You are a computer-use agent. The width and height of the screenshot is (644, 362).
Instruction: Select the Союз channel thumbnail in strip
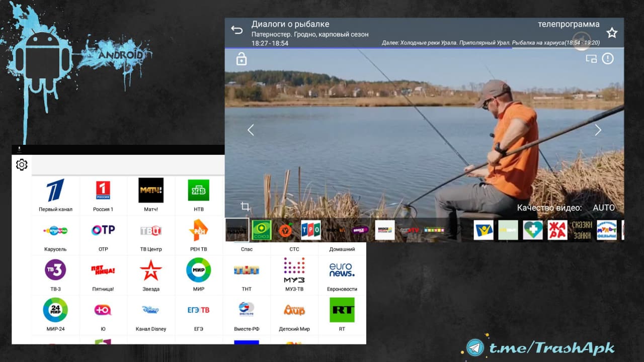262,230
